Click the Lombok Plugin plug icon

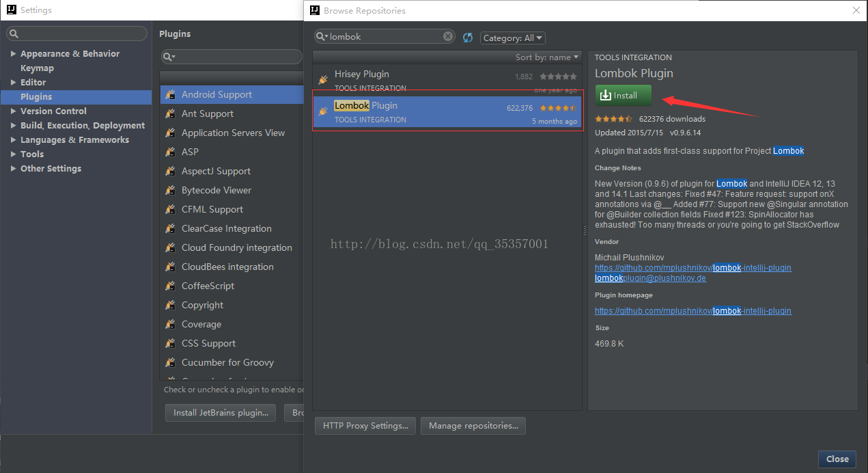click(324, 111)
